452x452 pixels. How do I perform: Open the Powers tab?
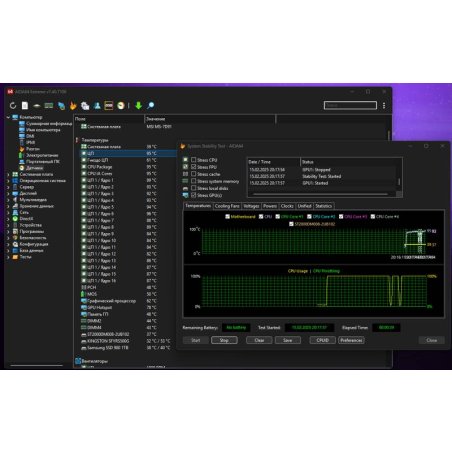pyautogui.click(x=270, y=206)
